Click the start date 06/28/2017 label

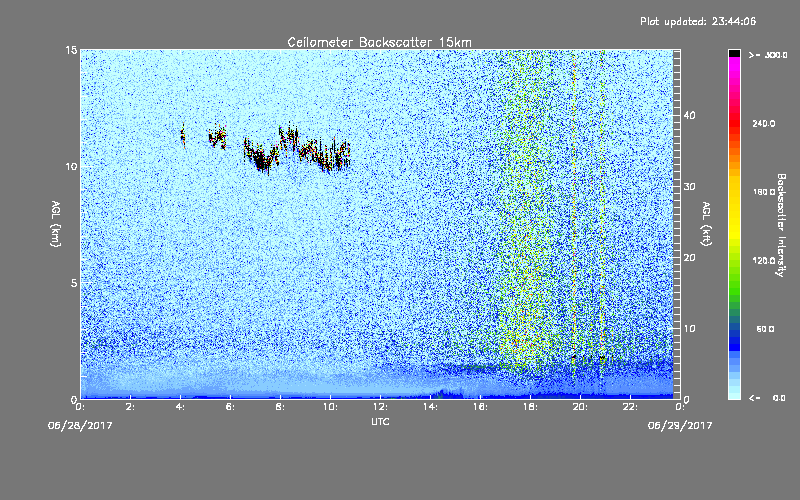[x=80, y=426]
